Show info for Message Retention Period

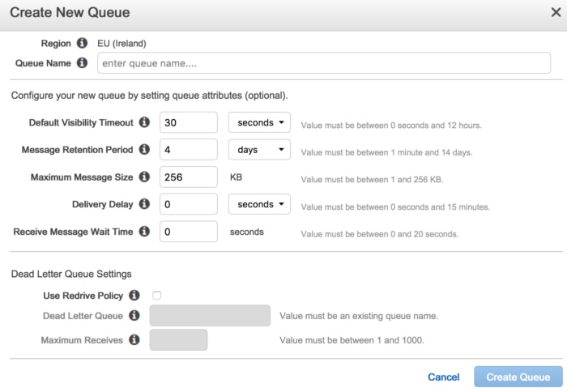pyautogui.click(x=144, y=150)
